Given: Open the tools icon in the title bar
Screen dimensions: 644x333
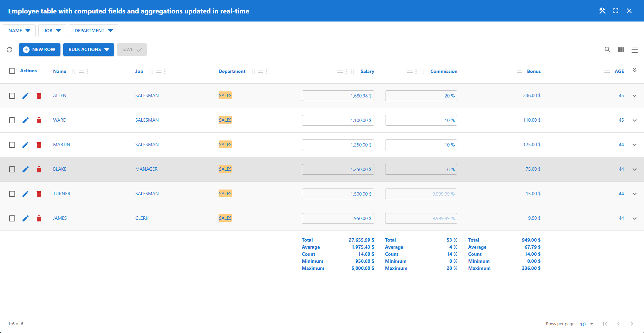Looking at the screenshot, I should pos(602,11).
